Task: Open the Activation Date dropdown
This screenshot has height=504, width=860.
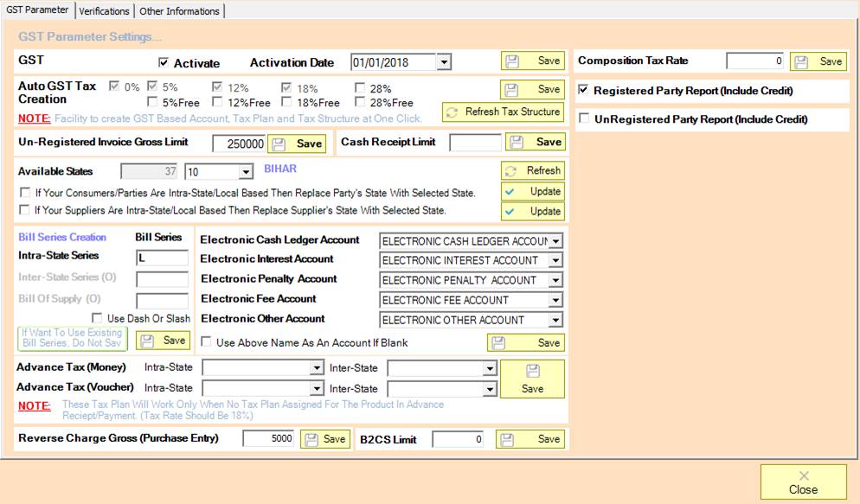Action: [x=444, y=62]
